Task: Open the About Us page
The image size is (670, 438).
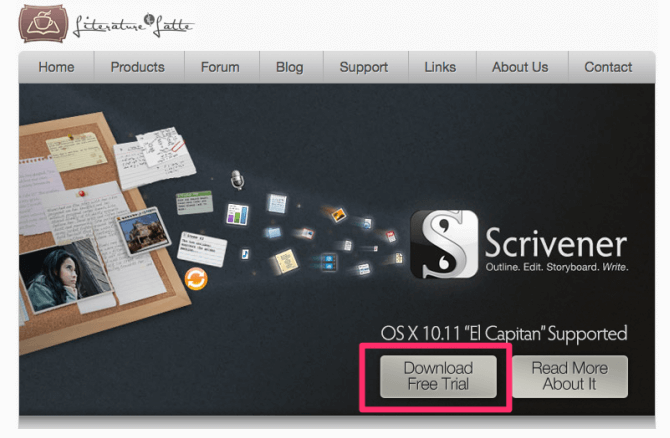Action: pyautogui.click(x=520, y=67)
